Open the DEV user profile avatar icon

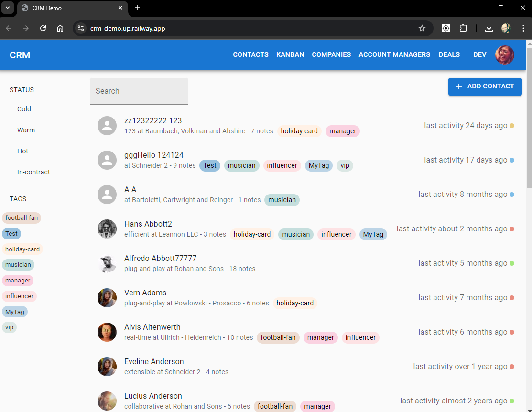tap(505, 55)
